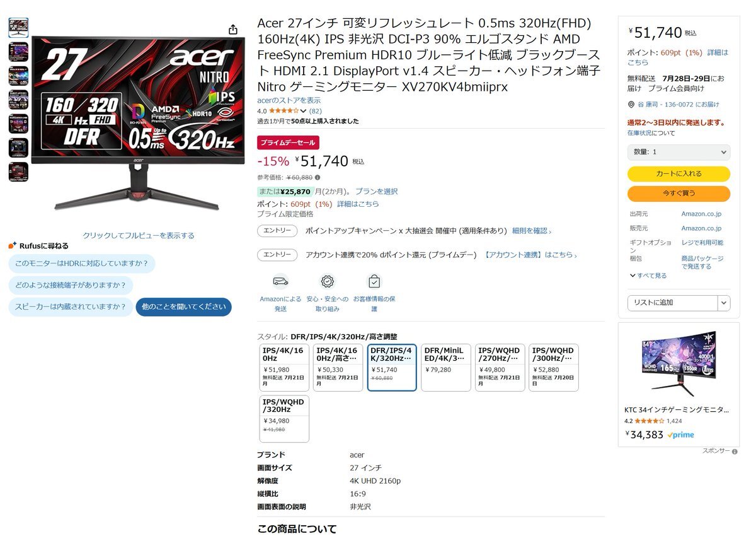
Task: Click the sponsored ad info icon
Action: [x=735, y=452]
